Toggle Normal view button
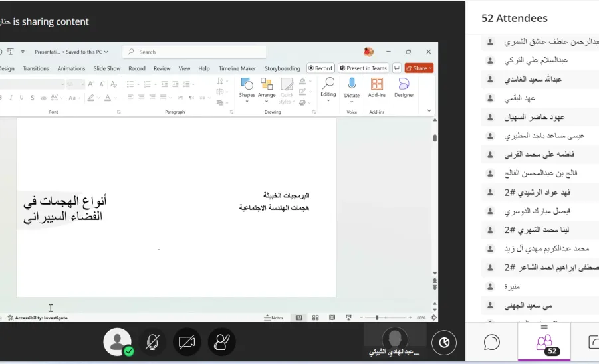599x364 pixels. click(299, 318)
